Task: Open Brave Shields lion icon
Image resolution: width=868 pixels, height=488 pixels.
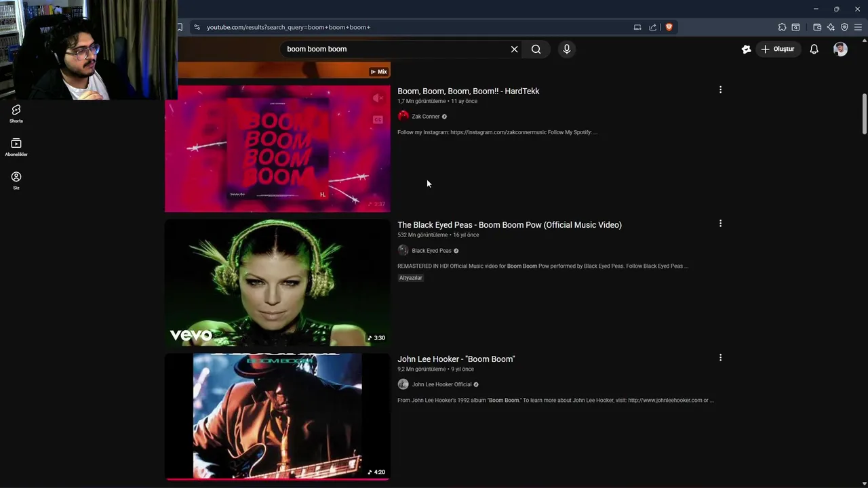Action: click(669, 27)
